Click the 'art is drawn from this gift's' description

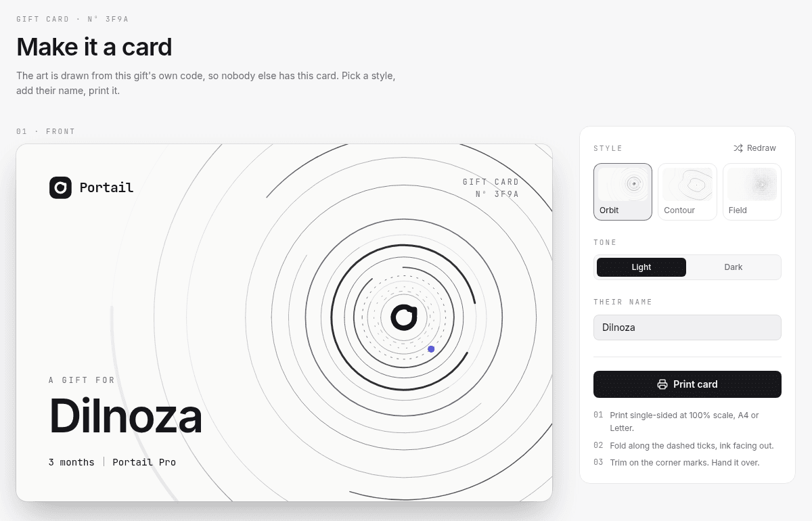click(x=206, y=83)
